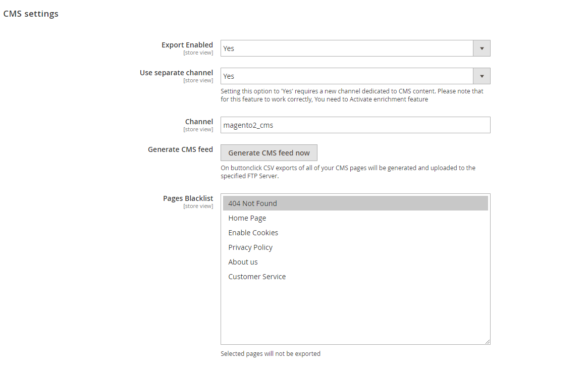Click the Generate CMS feed label
Viewport: 588px width, 367px height.
[180, 149]
